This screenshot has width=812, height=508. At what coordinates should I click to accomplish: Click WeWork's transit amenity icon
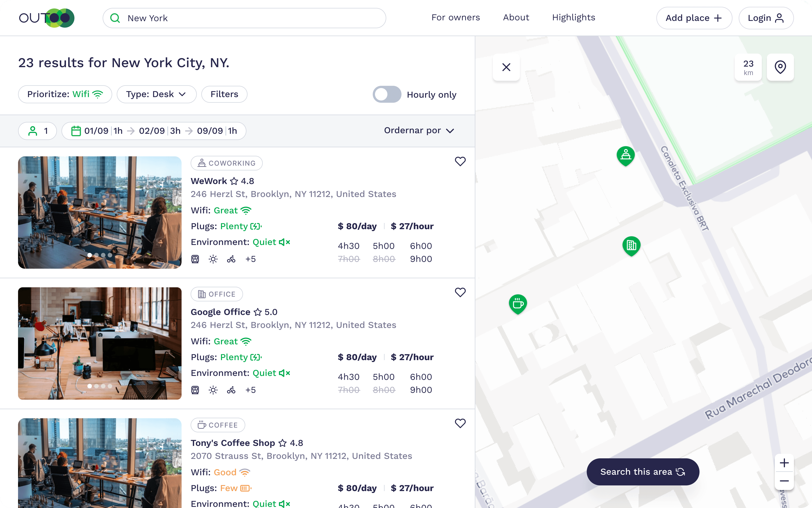pyautogui.click(x=195, y=259)
